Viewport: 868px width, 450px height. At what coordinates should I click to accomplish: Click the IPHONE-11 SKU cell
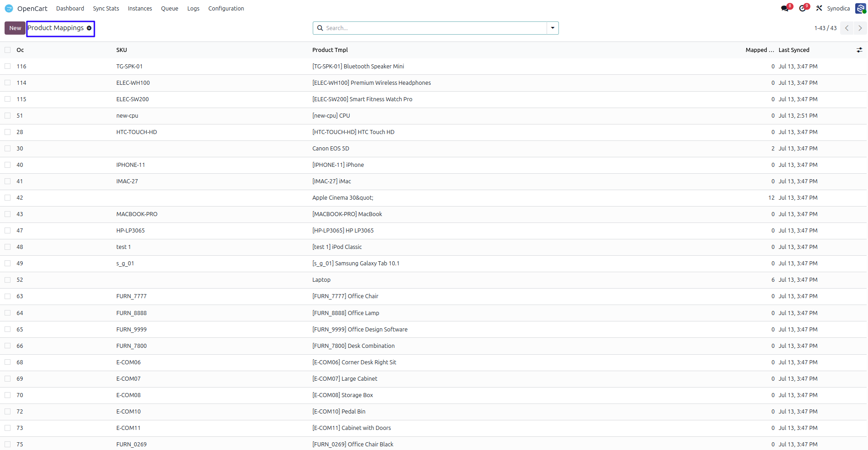click(130, 165)
